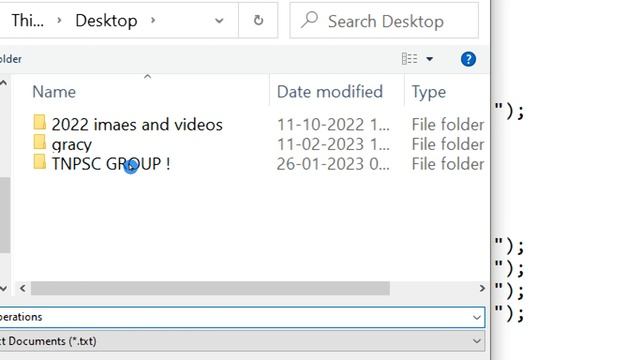Sort by Type column header
The height and width of the screenshot is (360, 640).
tap(429, 92)
